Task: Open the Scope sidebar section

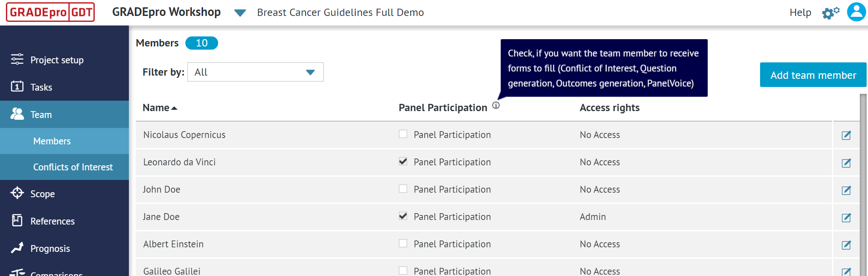Action: click(42, 194)
